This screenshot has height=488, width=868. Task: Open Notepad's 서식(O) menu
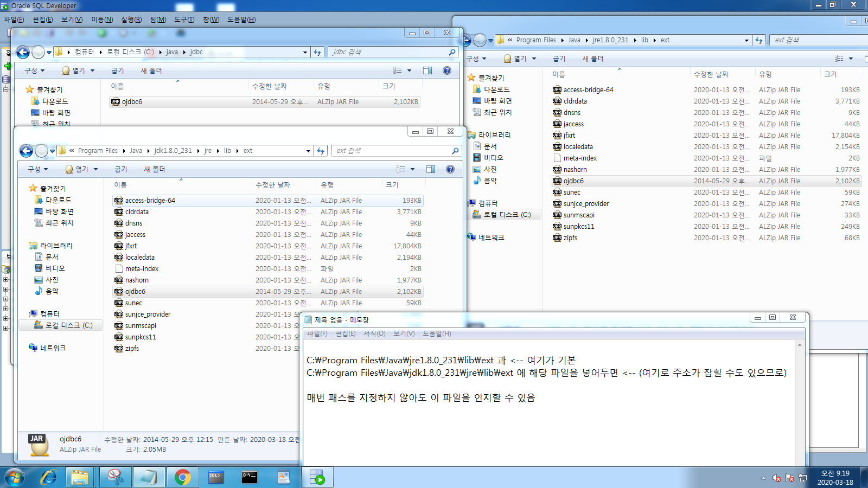pyautogui.click(x=374, y=333)
